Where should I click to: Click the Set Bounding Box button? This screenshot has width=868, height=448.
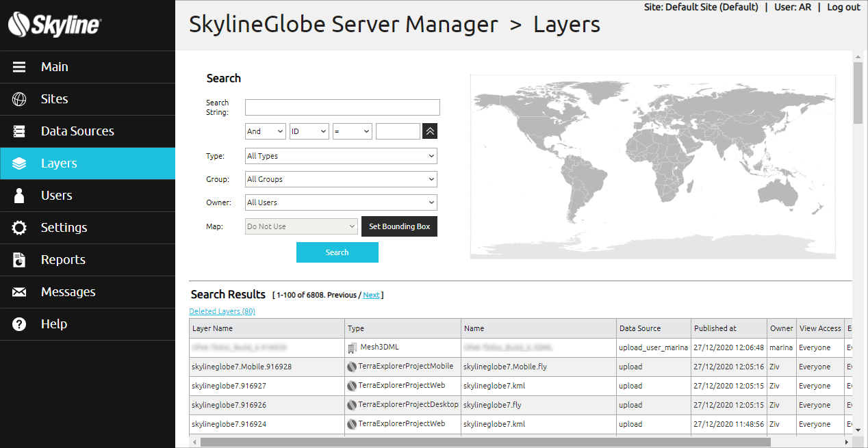(x=399, y=226)
